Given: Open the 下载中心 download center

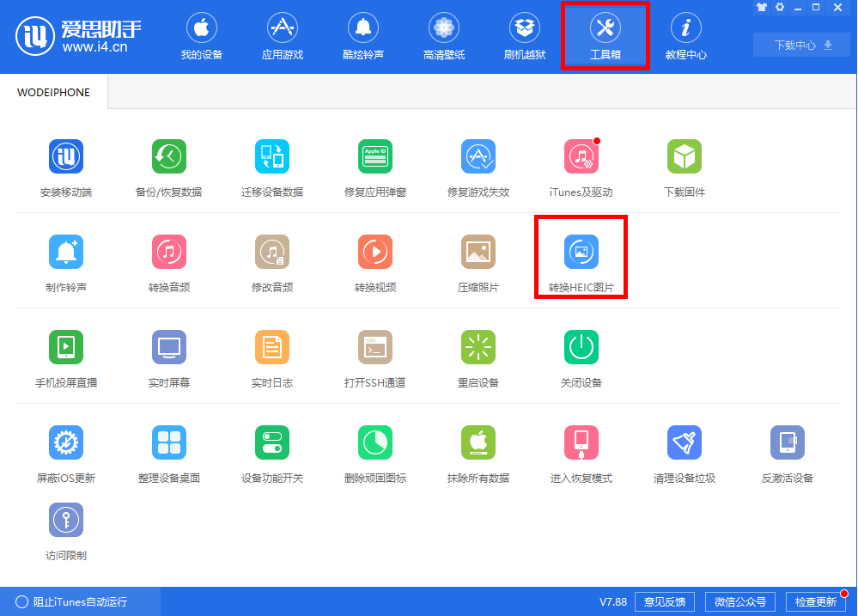Looking at the screenshot, I should click(x=800, y=45).
